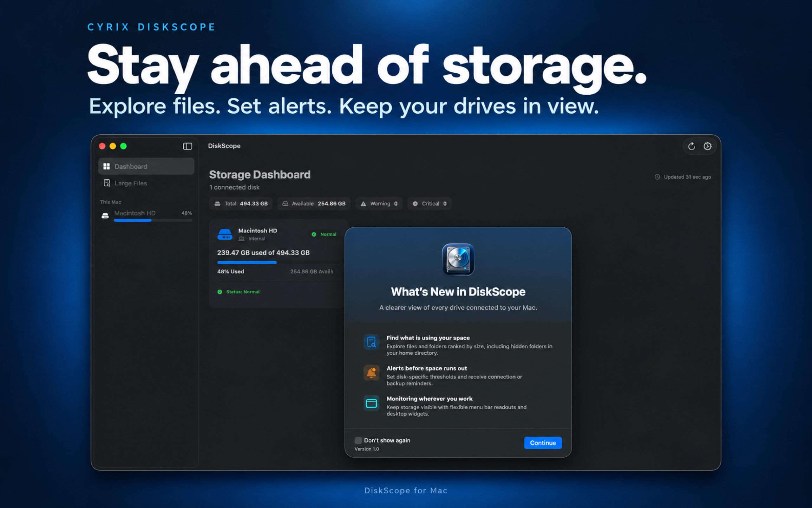This screenshot has width=812, height=508.
Task: Click the Warning 0 chip
Action: click(379, 204)
